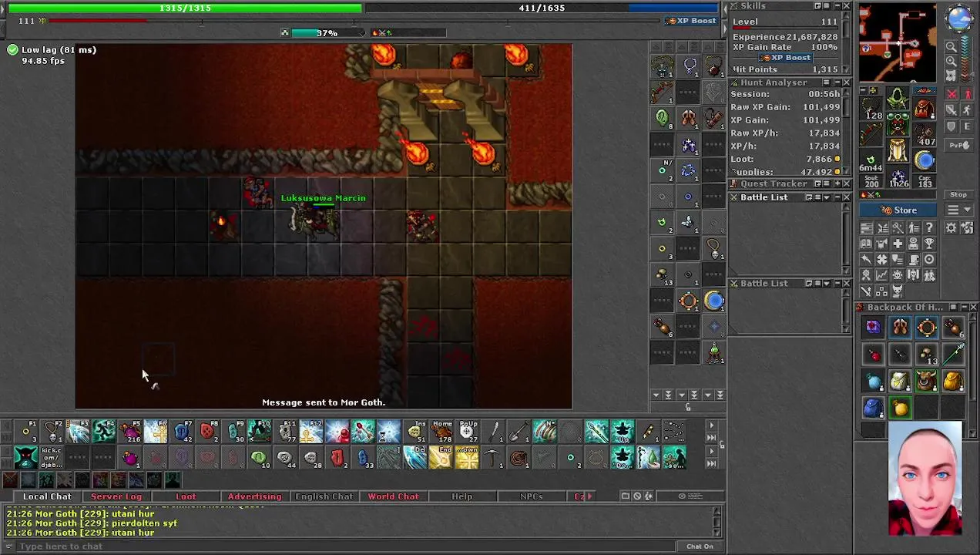Click the XP Boost button inside Skills panel
Screen dimensions: 980x555
pyautogui.click(x=785, y=57)
